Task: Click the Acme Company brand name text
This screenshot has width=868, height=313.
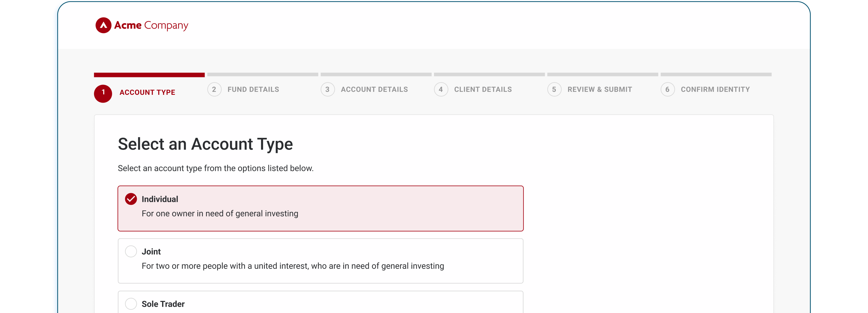Action: 151,25
